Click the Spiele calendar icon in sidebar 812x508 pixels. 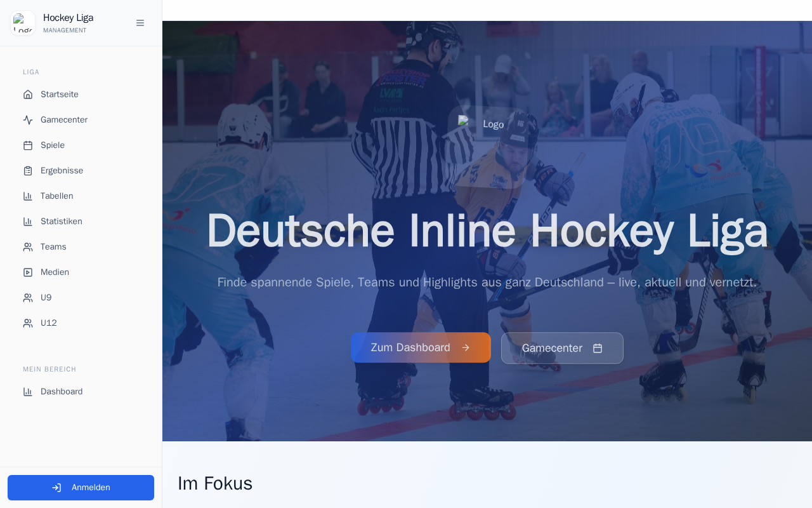click(x=28, y=145)
